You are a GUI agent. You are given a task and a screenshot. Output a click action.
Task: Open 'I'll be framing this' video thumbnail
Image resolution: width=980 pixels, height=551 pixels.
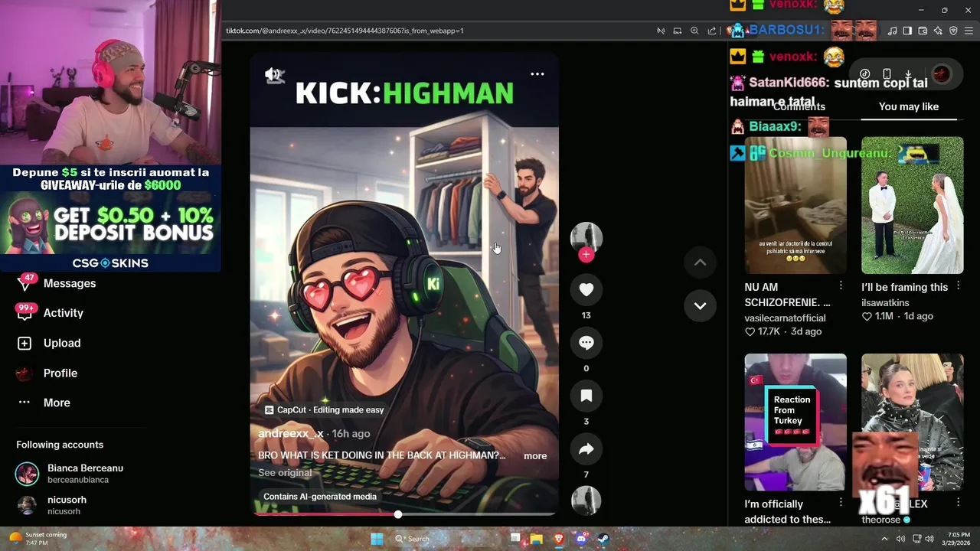[913, 205]
